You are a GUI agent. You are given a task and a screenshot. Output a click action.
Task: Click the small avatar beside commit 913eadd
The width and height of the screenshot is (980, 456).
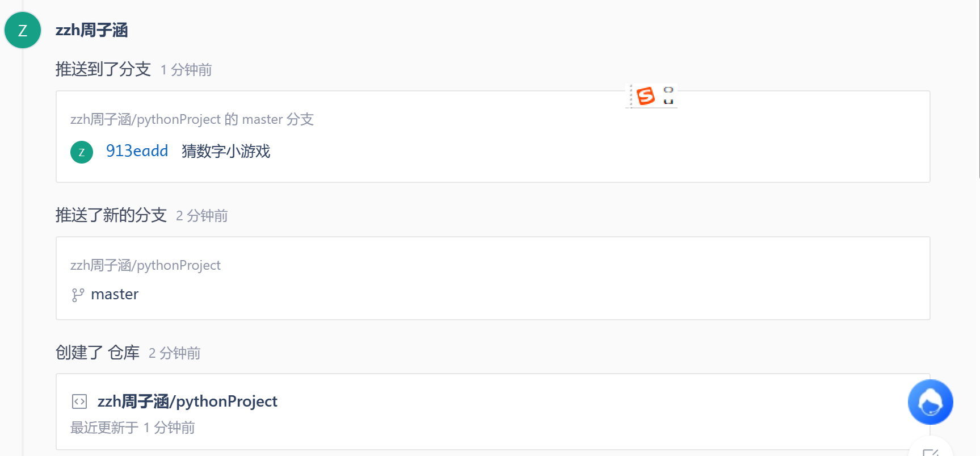tap(82, 152)
